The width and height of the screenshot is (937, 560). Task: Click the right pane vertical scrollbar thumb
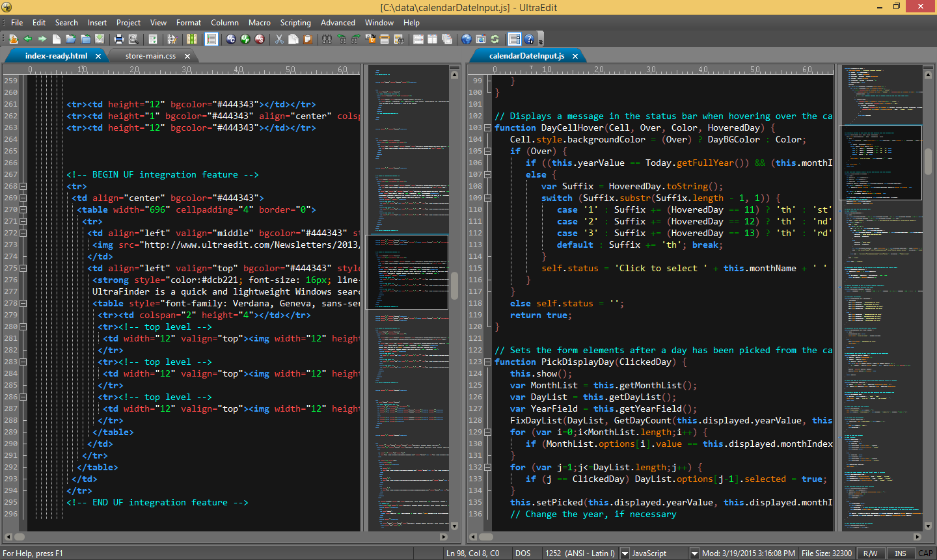(x=928, y=161)
